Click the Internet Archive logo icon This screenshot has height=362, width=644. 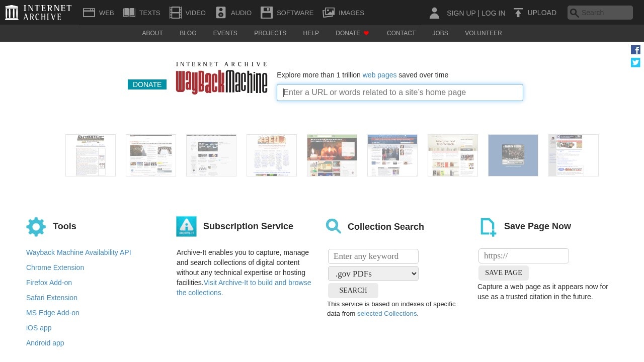click(x=12, y=13)
